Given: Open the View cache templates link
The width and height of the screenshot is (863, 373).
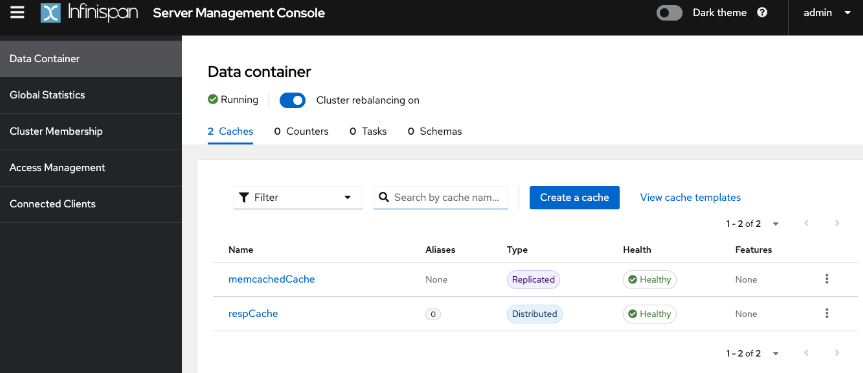Looking at the screenshot, I should click(690, 198).
